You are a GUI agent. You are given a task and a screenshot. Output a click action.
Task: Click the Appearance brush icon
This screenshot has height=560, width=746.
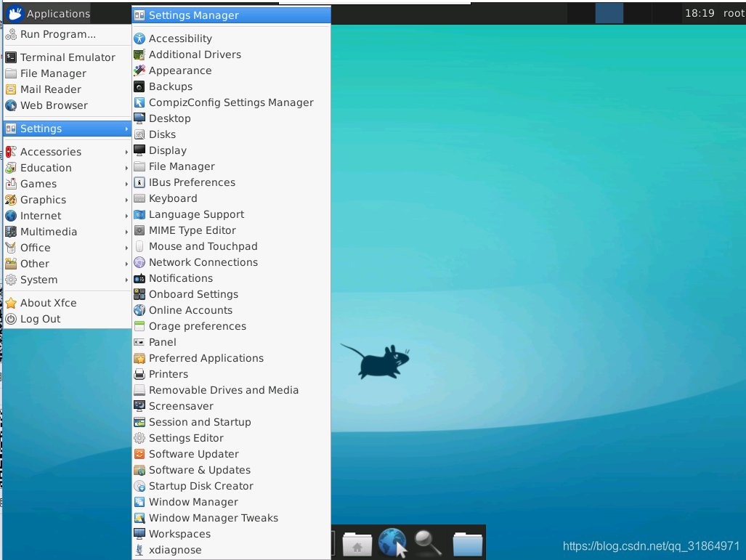(x=139, y=70)
